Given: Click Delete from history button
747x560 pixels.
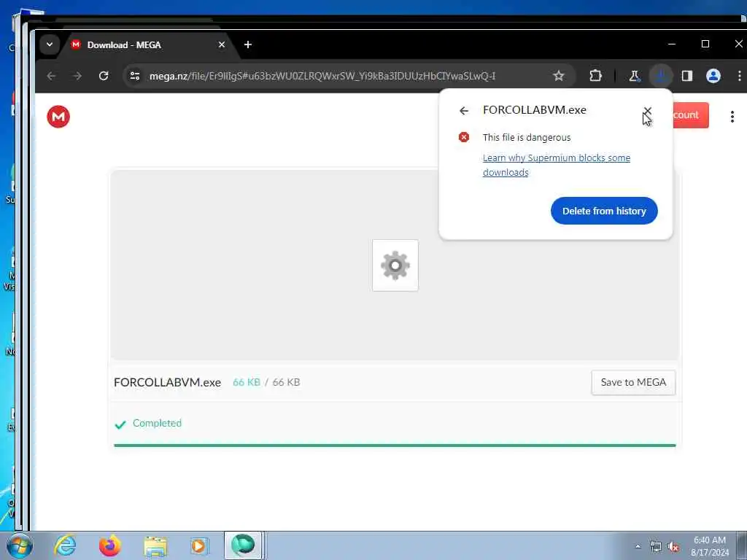Looking at the screenshot, I should (604, 211).
